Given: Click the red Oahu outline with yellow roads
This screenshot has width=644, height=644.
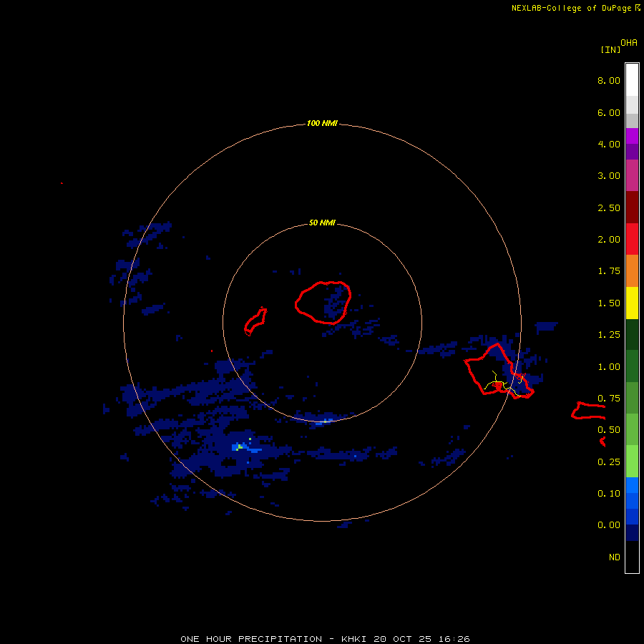Looking at the screenshot, I should [x=499, y=371].
